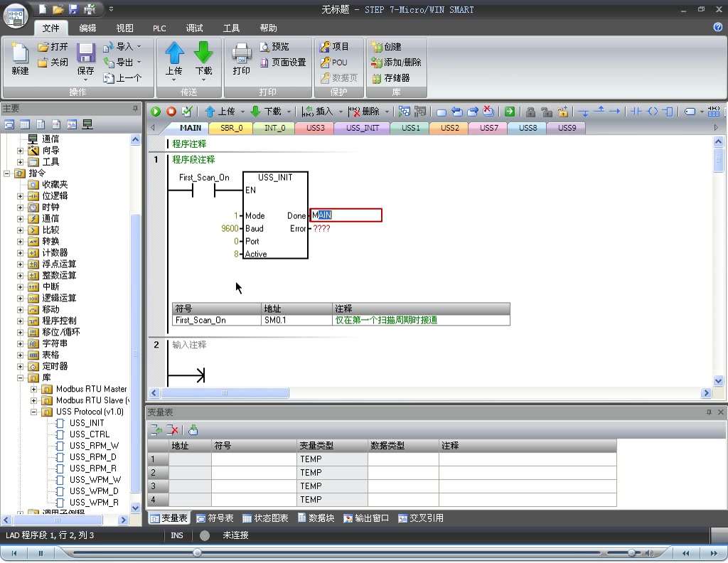Run the PLC program with the green start icon
This screenshot has width=728, height=563.
click(x=155, y=112)
